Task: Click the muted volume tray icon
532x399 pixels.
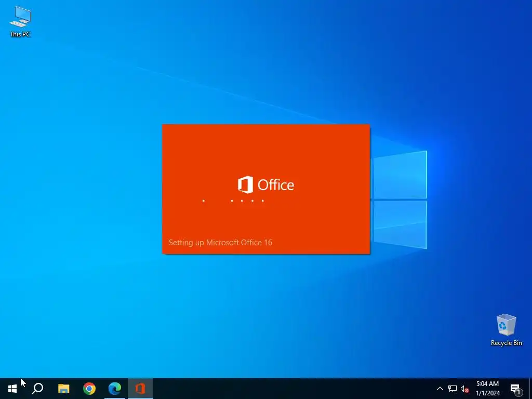Action: tap(465, 389)
